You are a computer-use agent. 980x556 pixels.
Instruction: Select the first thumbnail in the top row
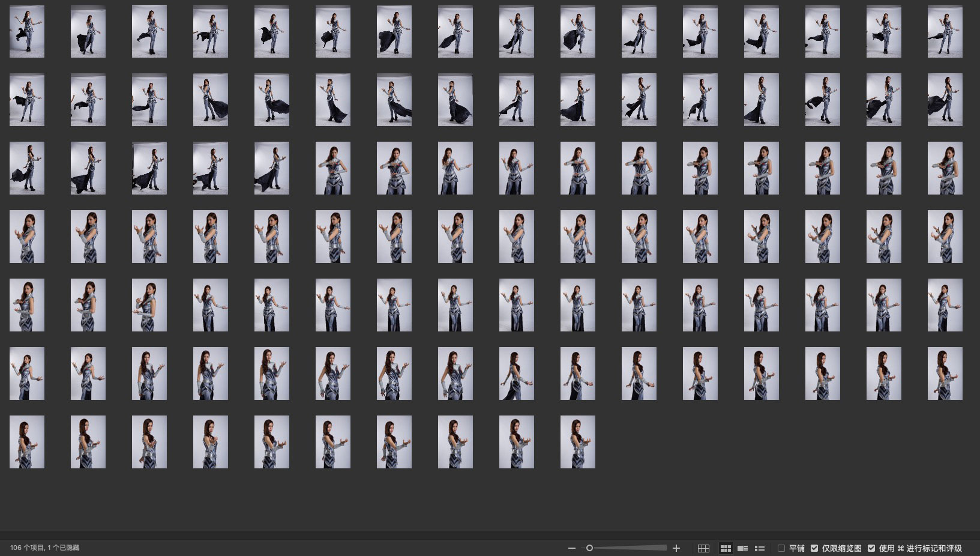click(x=27, y=31)
